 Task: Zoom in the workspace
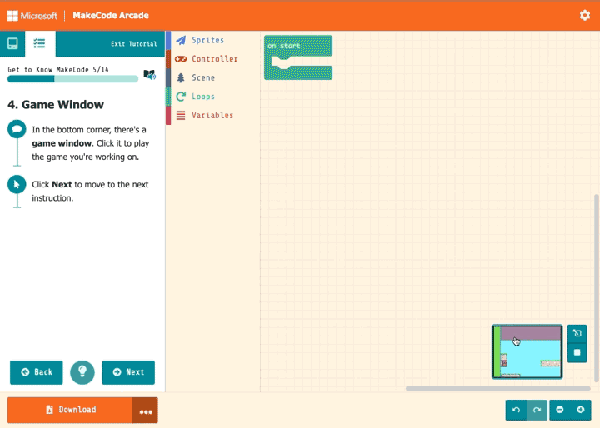[580, 410]
